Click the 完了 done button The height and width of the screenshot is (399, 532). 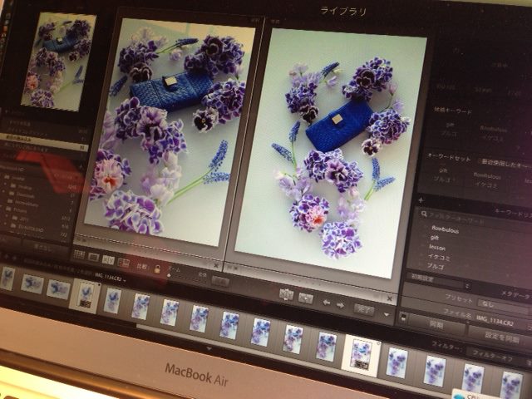coord(364,309)
